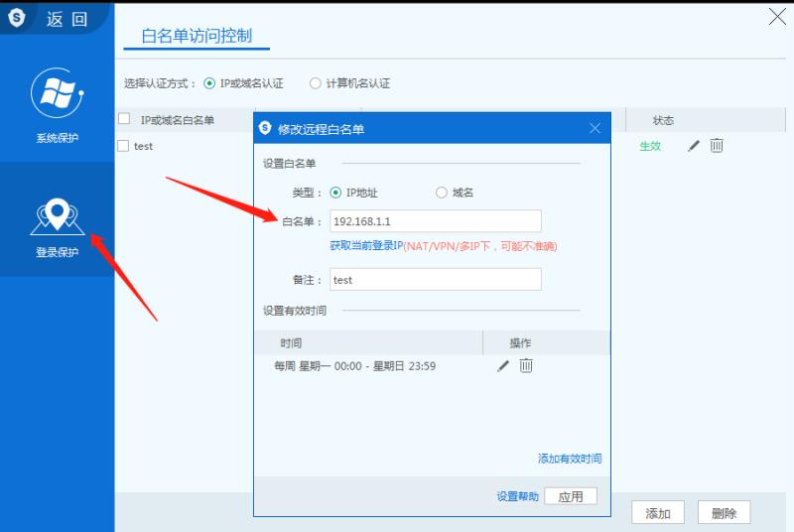Tick the checkbox for test row
Screen dimensions: 794x532
click(123, 146)
